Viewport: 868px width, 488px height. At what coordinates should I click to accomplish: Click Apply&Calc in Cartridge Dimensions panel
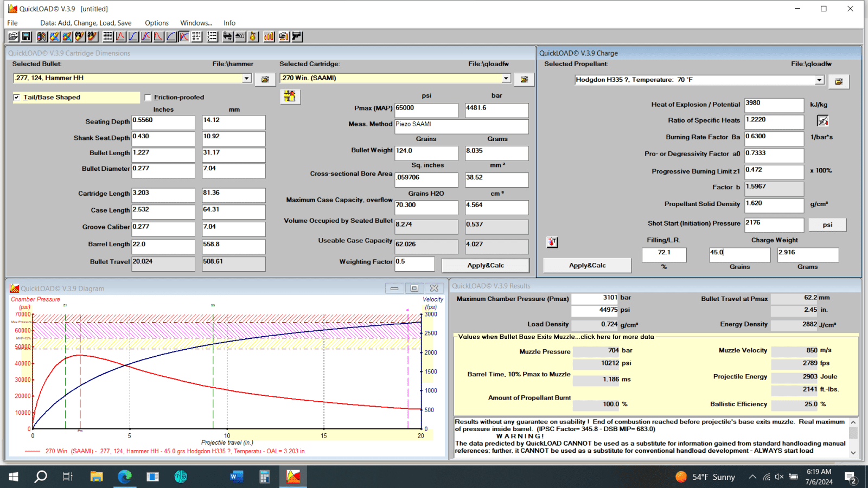pyautogui.click(x=486, y=265)
